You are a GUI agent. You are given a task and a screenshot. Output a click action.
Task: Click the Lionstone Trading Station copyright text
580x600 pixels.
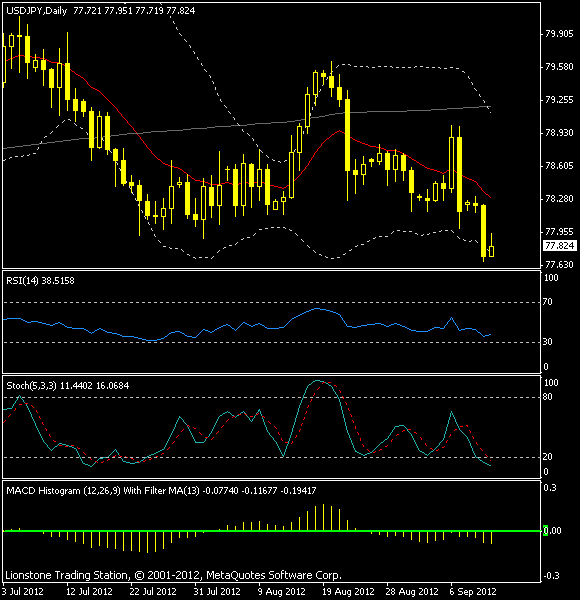[173, 575]
